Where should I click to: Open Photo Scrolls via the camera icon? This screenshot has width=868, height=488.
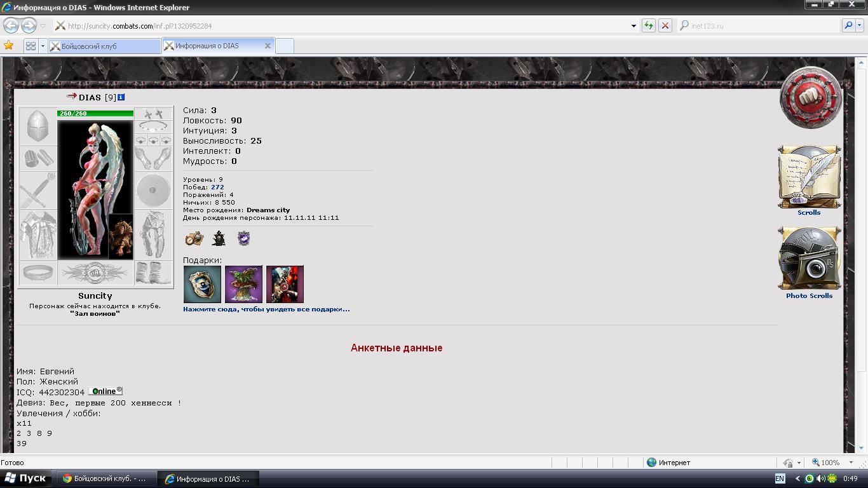click(x=809, y=259)
